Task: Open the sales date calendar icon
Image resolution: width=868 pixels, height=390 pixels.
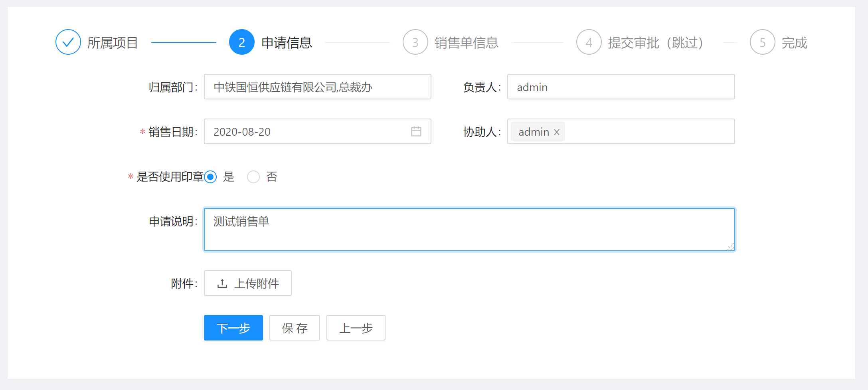Action: coord(416,131)
